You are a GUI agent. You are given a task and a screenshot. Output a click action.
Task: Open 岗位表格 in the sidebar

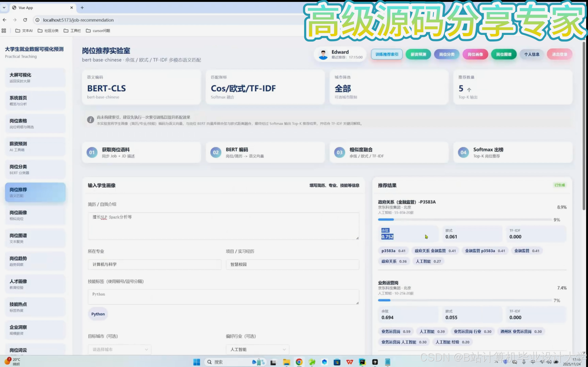point(35,123)
